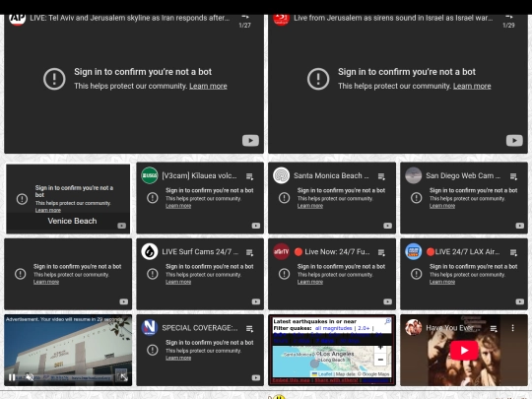Screen dimensions: 532x399
Task: Open playlist 1/29 on the Jerusalem stream
Action: click(x=508, y=21)
